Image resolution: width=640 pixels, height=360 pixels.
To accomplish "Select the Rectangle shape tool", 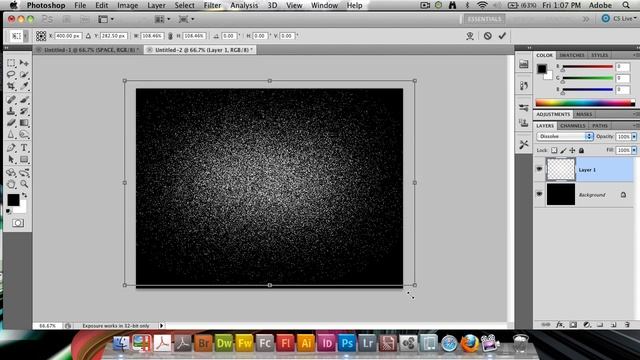I will pyautogui.click(x=24, y=160).
